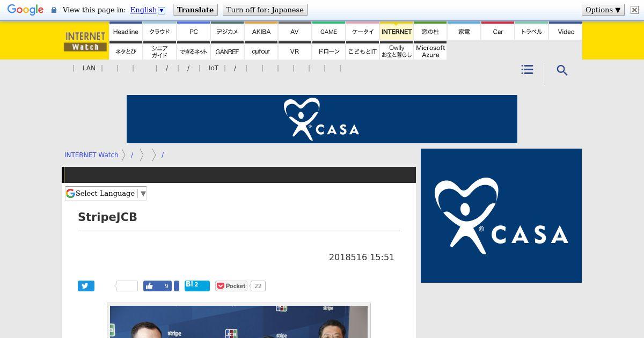This screenshot has width=644, height=338.
Task: Select the INTERNET tab
Action: point(397,31)
